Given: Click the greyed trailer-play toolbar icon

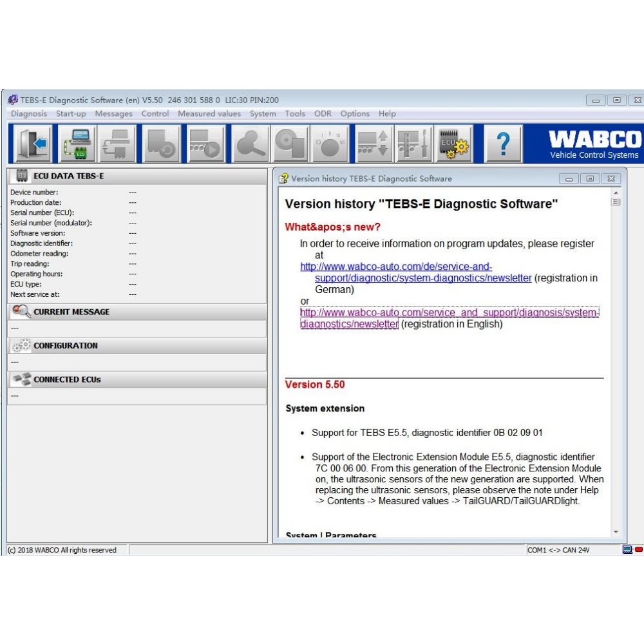Looking at the screenshot, I should (x=206, y=144).
